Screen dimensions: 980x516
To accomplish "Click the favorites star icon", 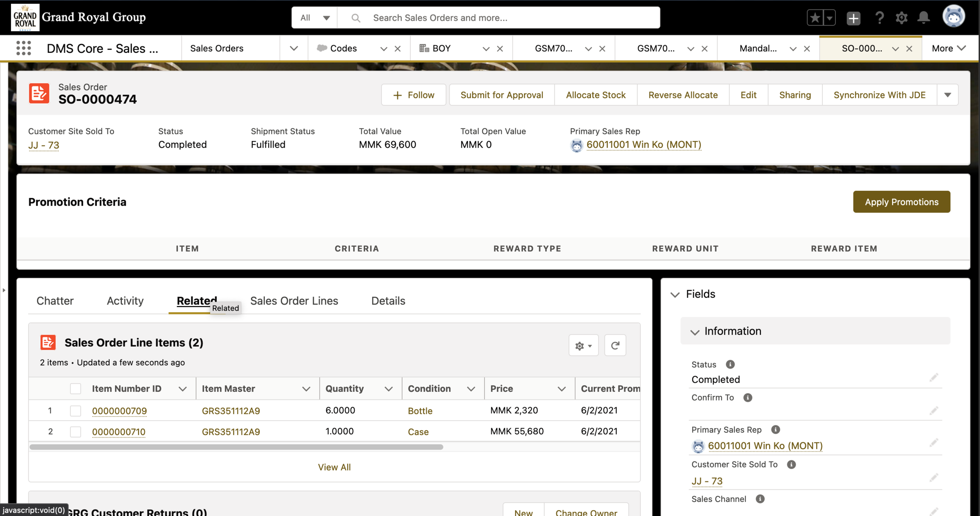I will pyautogui.click(x=815, y=18).
